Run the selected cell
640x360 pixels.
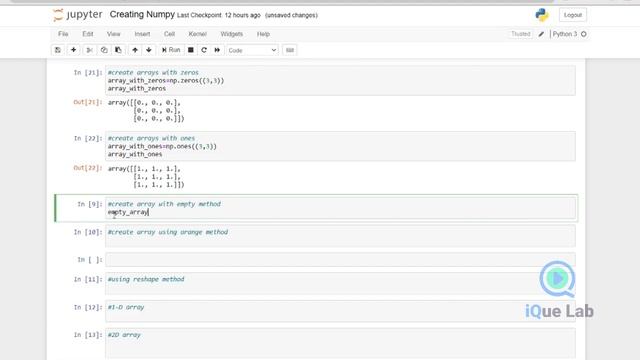pyautogui.click(x=171, y=50)
